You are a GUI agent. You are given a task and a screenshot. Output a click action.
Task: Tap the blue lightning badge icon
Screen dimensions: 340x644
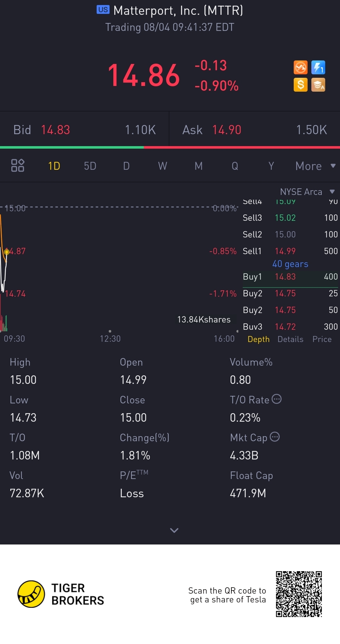[318, 67]
